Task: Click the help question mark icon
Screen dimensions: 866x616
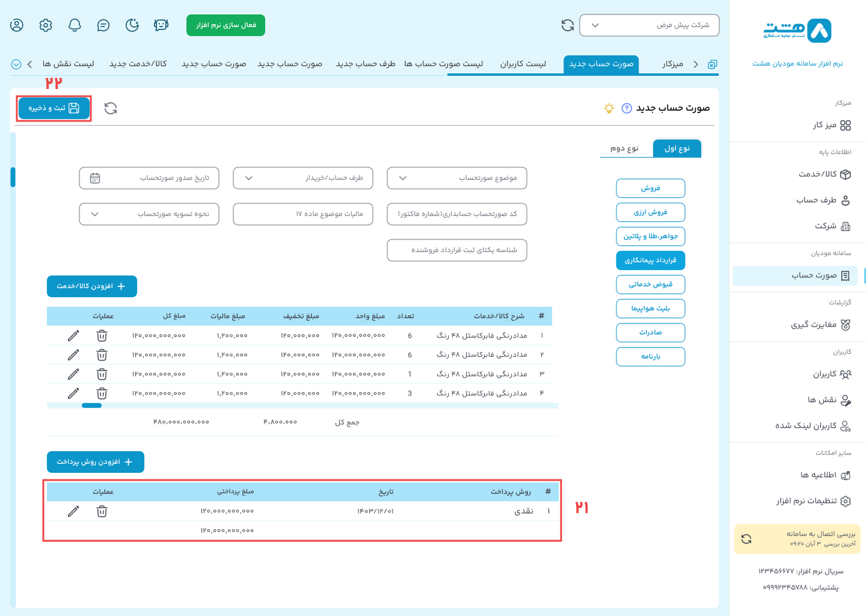Action: 627,108
